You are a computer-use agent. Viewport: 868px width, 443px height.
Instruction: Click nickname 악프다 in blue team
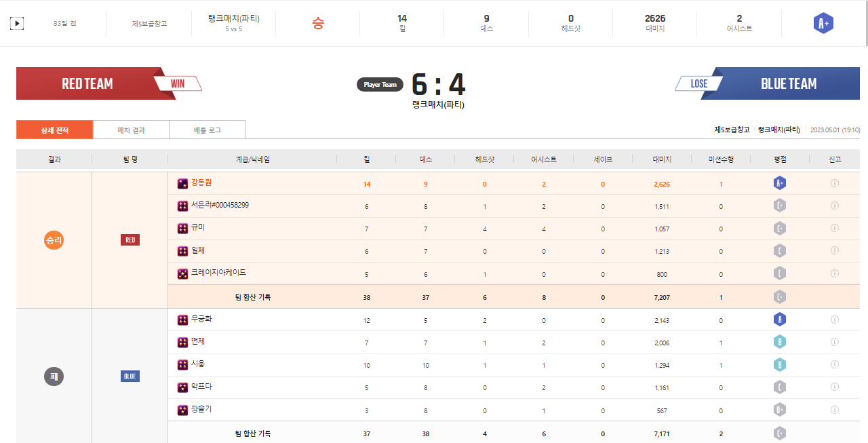click(x=201, y=387)
